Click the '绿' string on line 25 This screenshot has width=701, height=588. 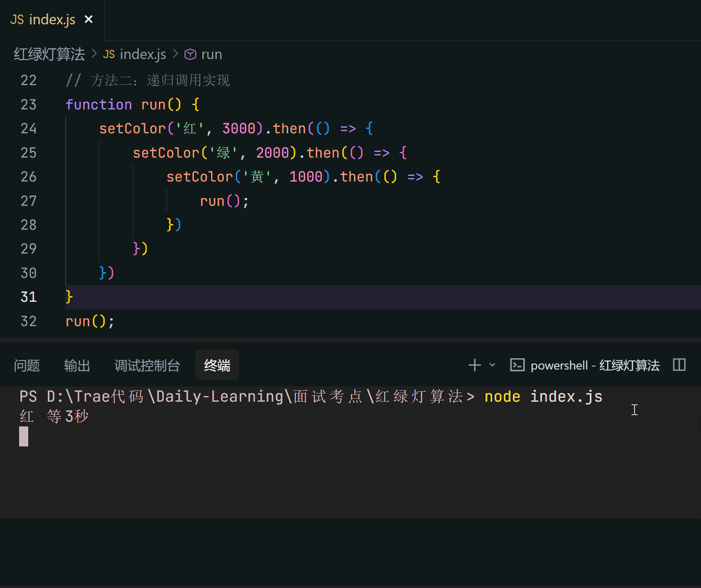tap(224, 153)
